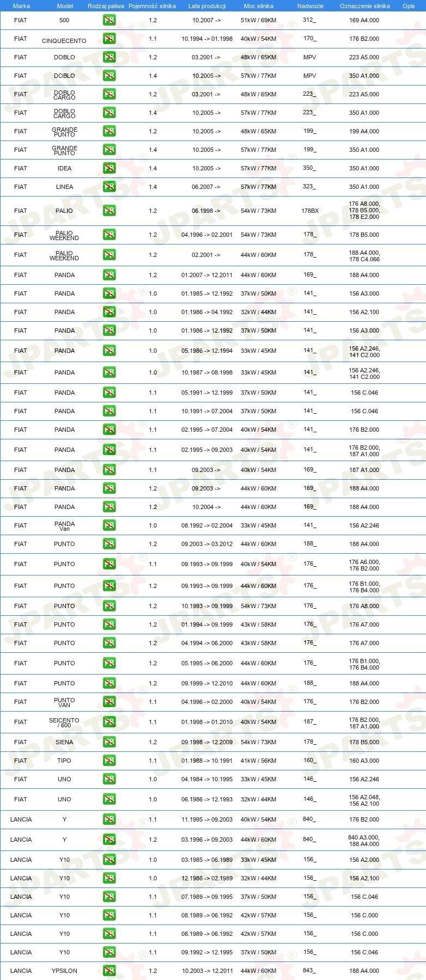Select engine code 840 A3.000, 188 A4.000
This screenshot has width=426, height=980.
click(x=364, y=841)
